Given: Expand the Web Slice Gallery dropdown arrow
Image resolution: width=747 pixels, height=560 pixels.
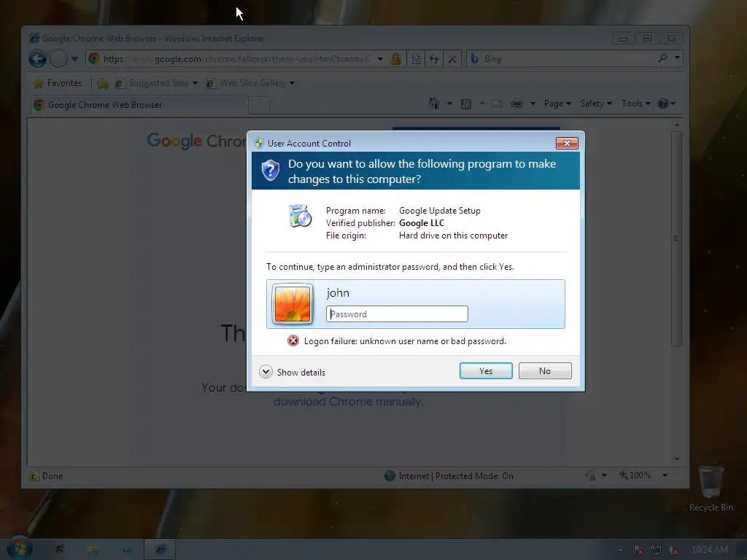Looking at the screenshot, I should (x=292, y=83).
